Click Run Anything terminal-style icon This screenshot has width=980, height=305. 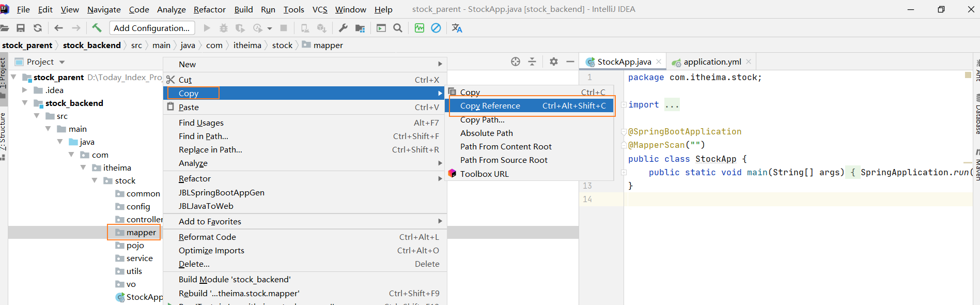(x=381, y=28)
